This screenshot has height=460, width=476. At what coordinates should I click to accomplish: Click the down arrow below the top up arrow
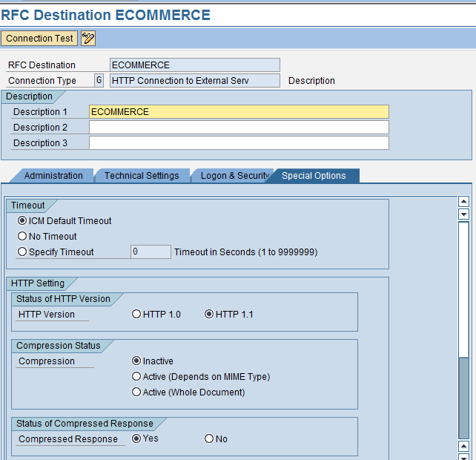coord(464,214)
